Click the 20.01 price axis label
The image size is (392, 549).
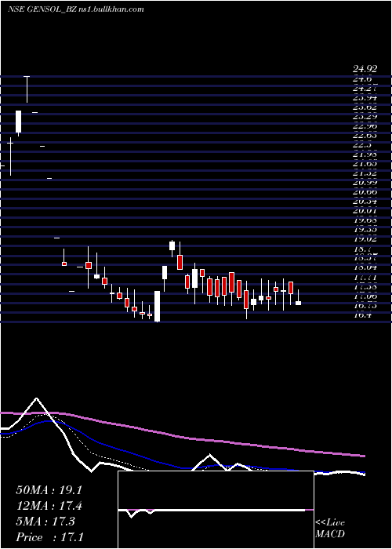point(365,211)
